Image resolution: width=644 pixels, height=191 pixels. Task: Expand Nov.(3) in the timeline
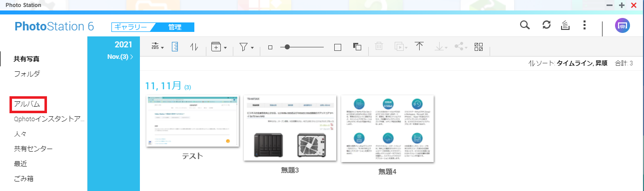point(120,57)
